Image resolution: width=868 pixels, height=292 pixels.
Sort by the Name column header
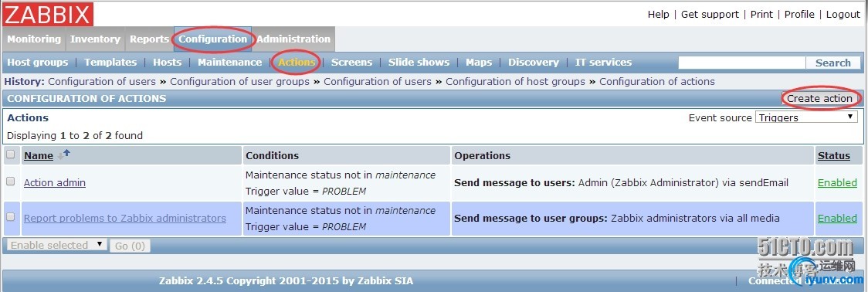coord(39,156)
